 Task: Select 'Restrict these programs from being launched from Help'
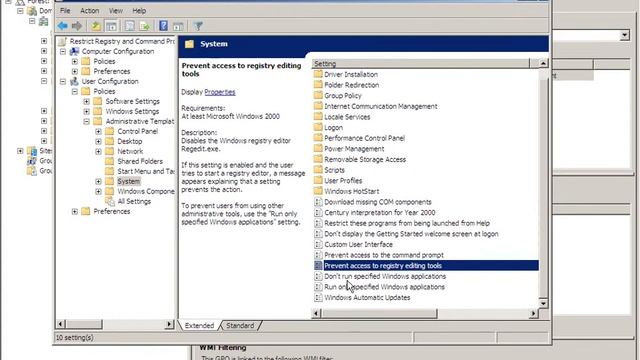(x=407, y=223)
